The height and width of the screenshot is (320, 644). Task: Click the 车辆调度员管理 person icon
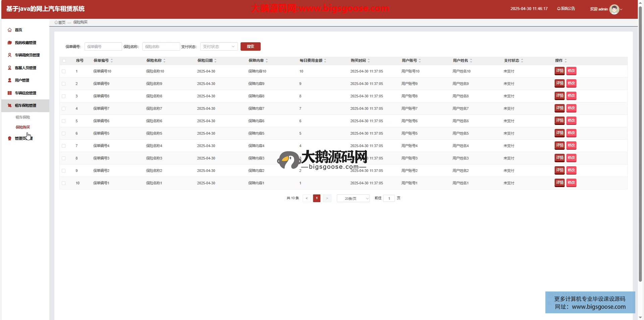[10, 55]
